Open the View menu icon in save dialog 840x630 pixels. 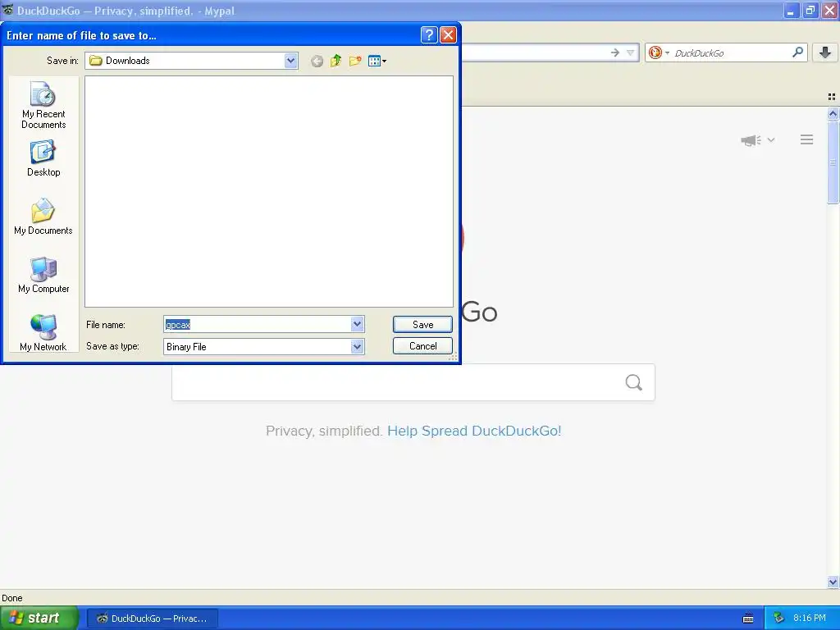coord(377,61)
